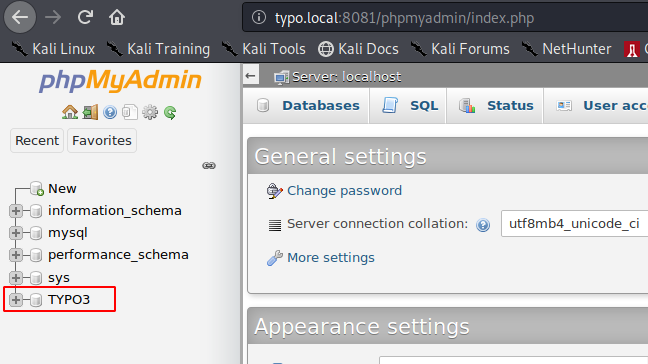648x364 pixels.
Task: Open phpMyAdmin documentation question-mark icon
Action: 110,112
